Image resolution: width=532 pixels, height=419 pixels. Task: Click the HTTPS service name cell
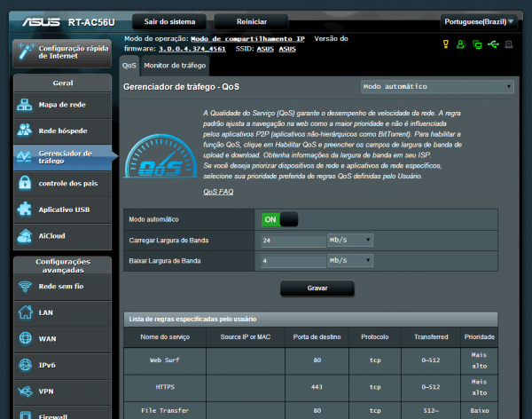165,387
